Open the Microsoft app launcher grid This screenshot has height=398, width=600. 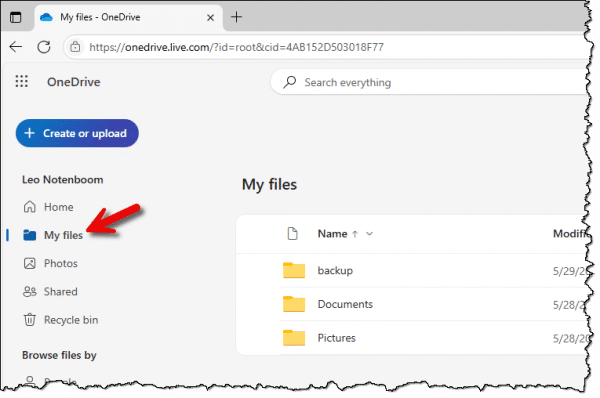21,81
